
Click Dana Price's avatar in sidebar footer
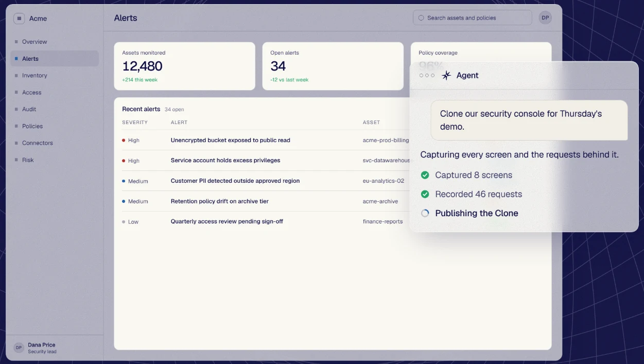click(19, 348)
